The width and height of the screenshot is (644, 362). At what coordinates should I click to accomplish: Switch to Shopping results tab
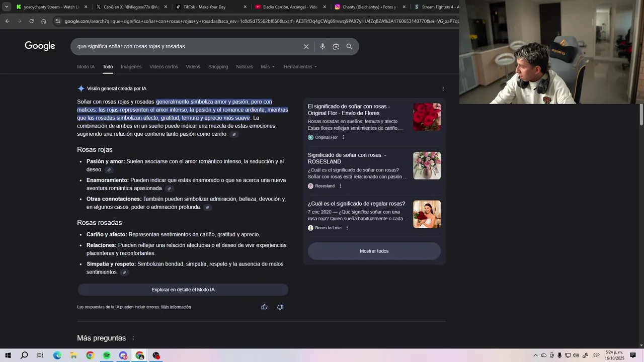tap(218, 67)
